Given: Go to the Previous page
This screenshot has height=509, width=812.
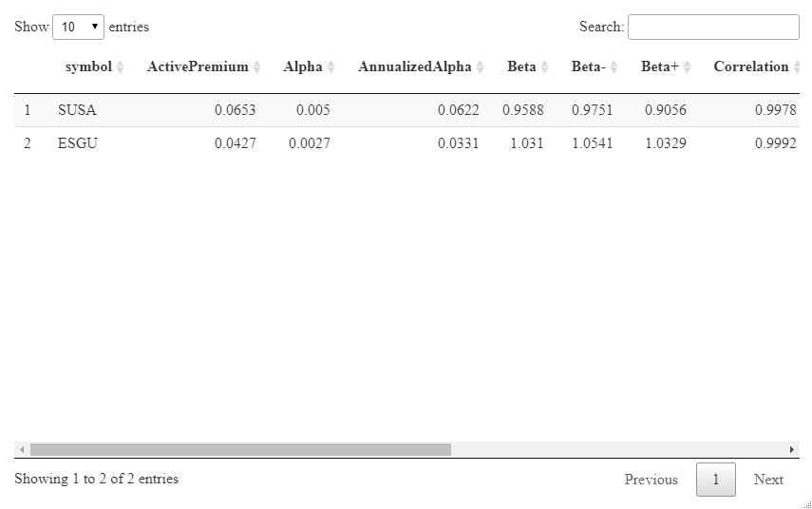Looking at the screenshot, I should coord(651,480).
